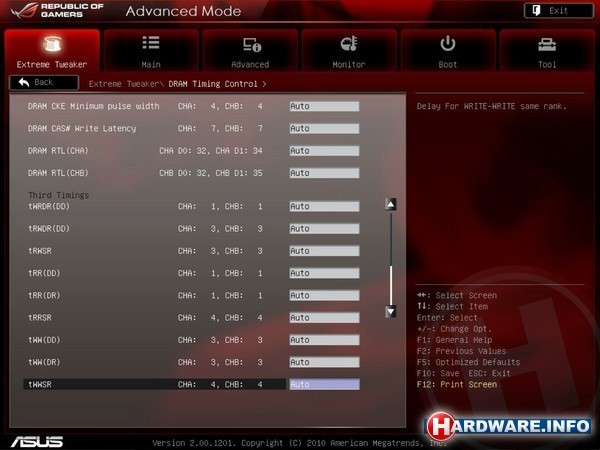Click the Monitor thermometer icon
600x450 pixels.
[x=349, y=44]
